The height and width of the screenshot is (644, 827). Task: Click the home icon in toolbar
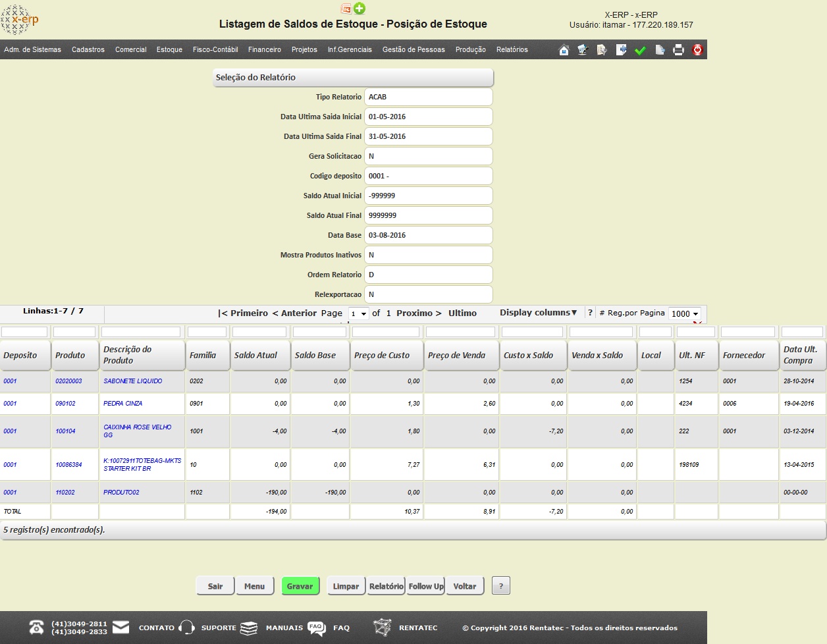tap(564, 50)
